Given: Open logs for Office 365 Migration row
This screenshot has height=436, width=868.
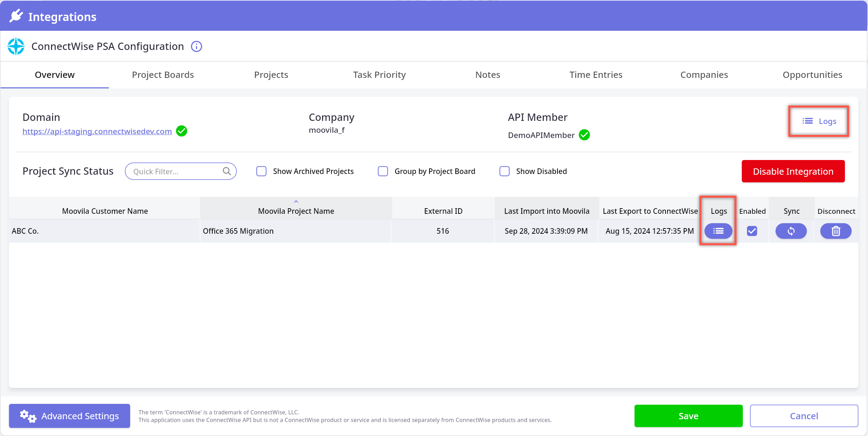Looking at the screenshot, I should coord(718,231).
